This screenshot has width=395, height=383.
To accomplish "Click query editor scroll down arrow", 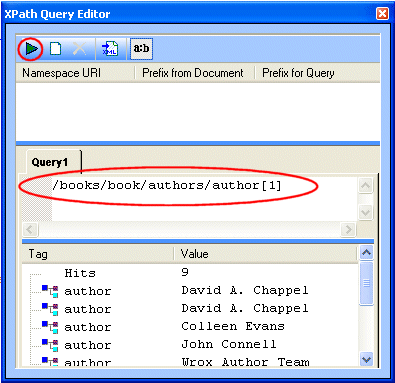I will [365, 212].
